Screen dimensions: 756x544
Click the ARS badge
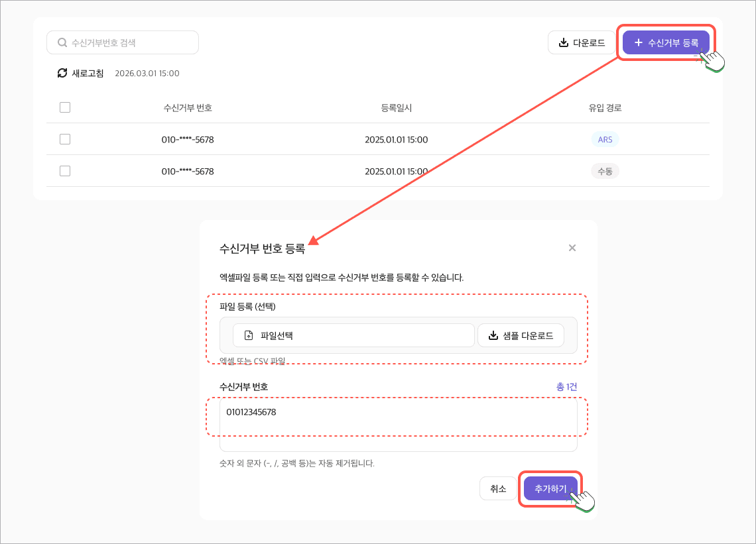[x=605, y=139]
